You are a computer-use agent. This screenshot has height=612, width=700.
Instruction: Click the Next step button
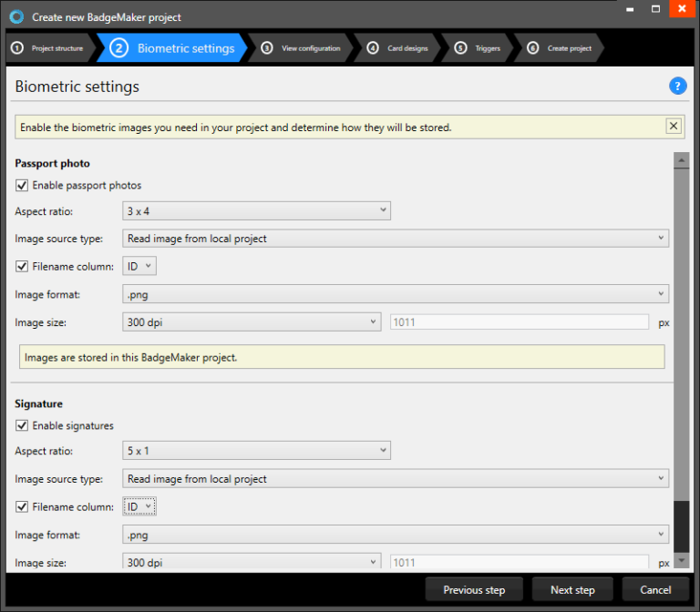[572, 589]
